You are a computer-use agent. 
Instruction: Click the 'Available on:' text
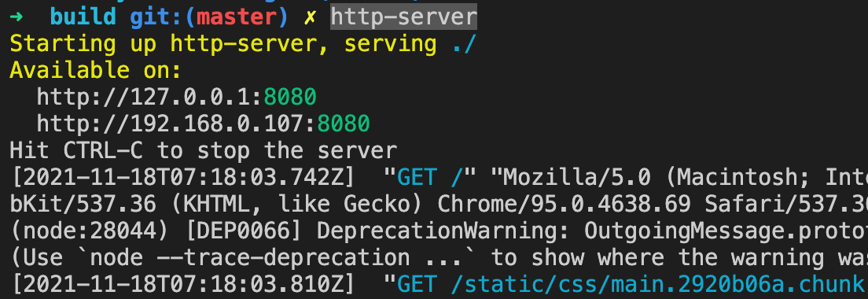pos(96,70)
